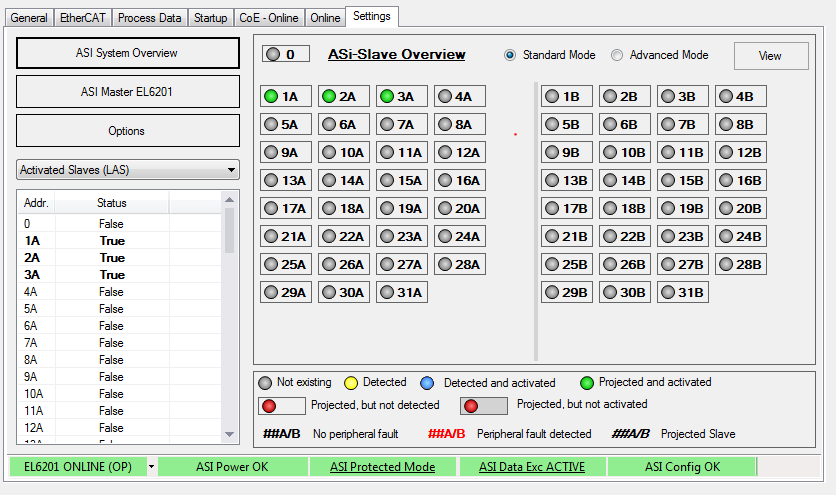Open the Activated Slaves (LAS) dropdown
Image resolution: width=836 pixels, height=495 pixels.
point(128,170)
